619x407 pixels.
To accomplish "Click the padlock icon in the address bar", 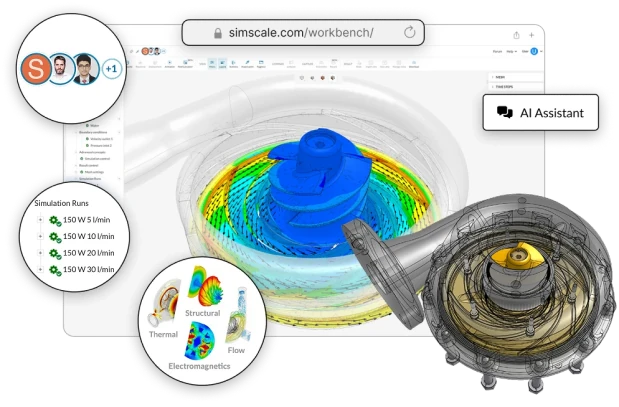I will pos(218,33).
